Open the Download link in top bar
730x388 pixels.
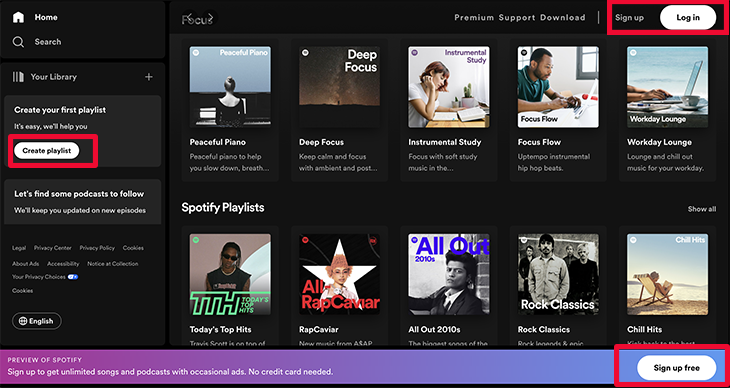tap(562, 18)
